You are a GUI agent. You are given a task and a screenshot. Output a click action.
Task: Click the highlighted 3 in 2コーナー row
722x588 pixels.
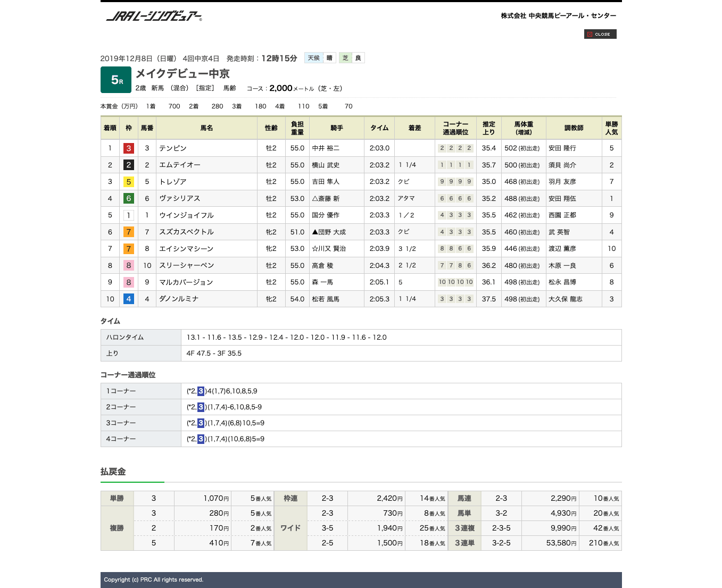pyautogui.click(x=201, y=407)
